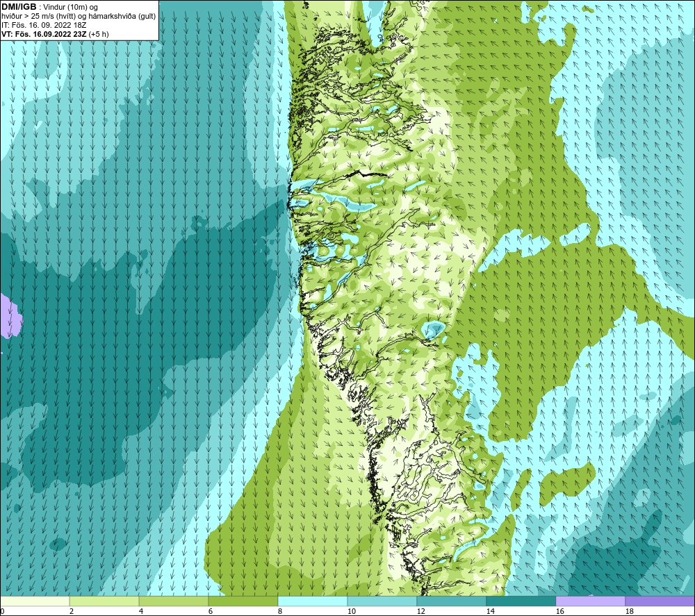Viewport: 695px width, 616px height.
Task: Click the 'Vindur (10m) og' label
Action: tap(71, 8)
